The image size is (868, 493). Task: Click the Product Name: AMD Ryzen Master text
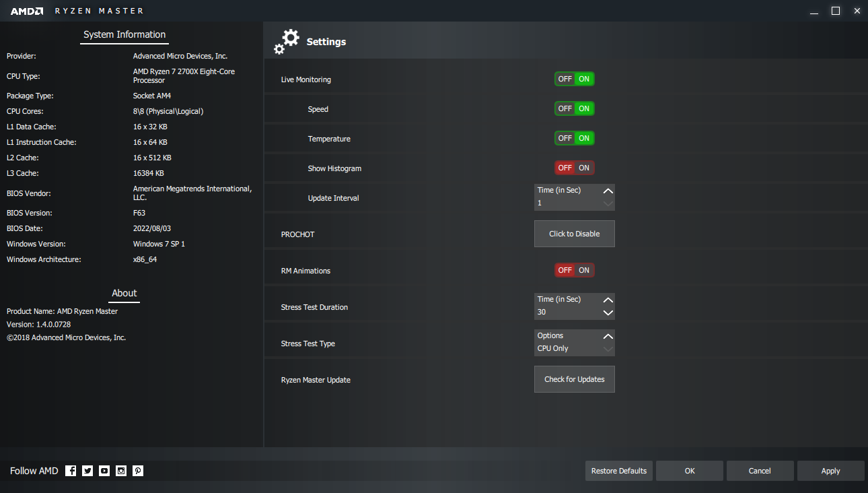pyautogui.click(x=62, y=311)
